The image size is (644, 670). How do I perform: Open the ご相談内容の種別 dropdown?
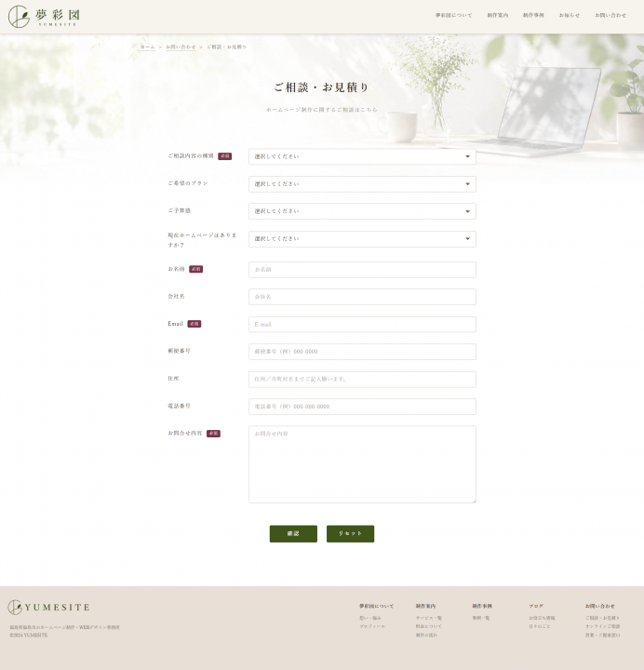[362, 156]
